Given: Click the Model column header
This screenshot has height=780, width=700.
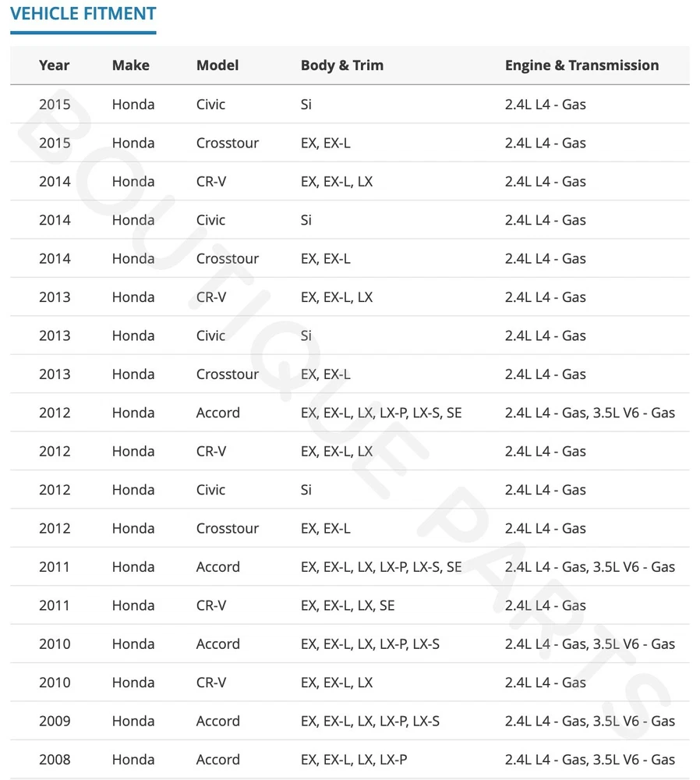Looking at the screenshot, I should [x=217, y=66].
